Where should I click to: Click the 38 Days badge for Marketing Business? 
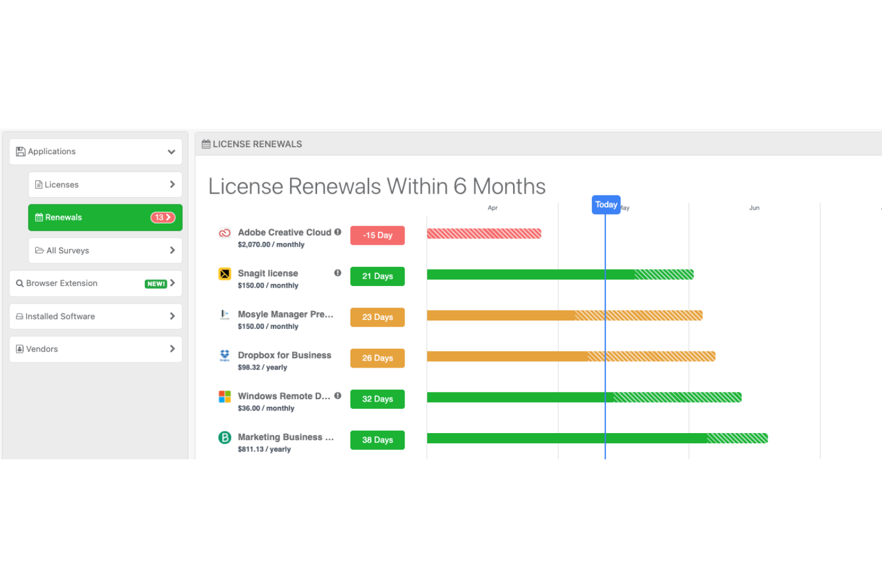click(x=377, y=440)
